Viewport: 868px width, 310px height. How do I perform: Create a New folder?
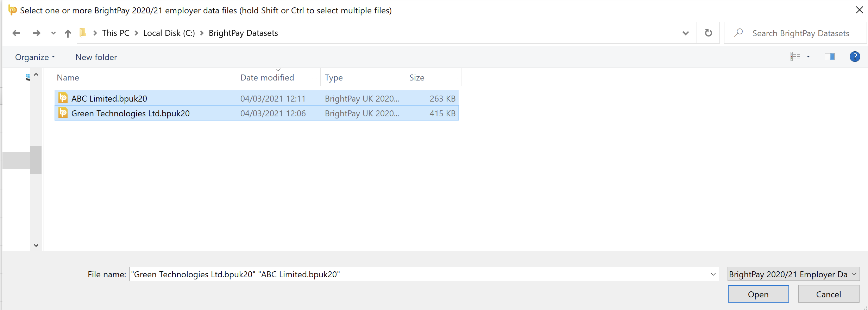coord(96,57)
